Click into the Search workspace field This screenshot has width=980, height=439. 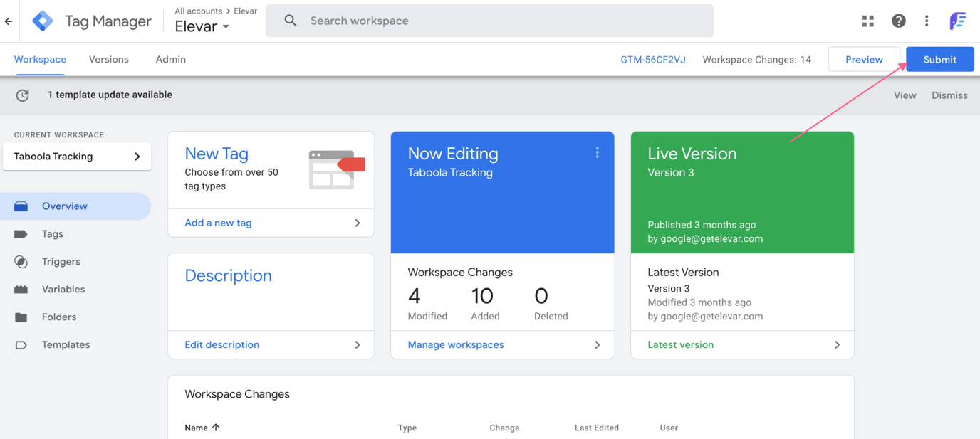tap(490, 21)
